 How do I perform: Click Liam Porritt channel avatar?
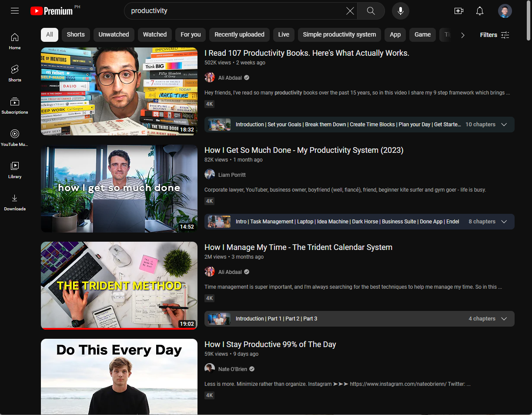click(x=210, y=175)
